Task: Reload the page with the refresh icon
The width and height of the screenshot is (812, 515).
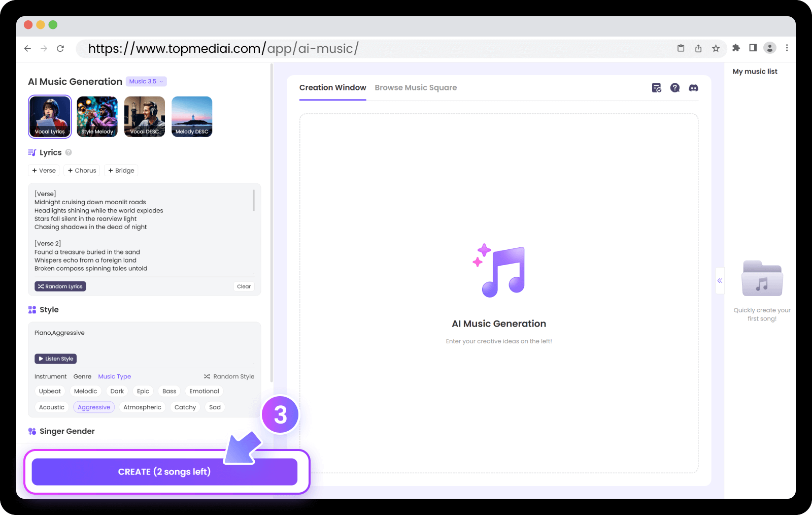Action: click(60, 48)
